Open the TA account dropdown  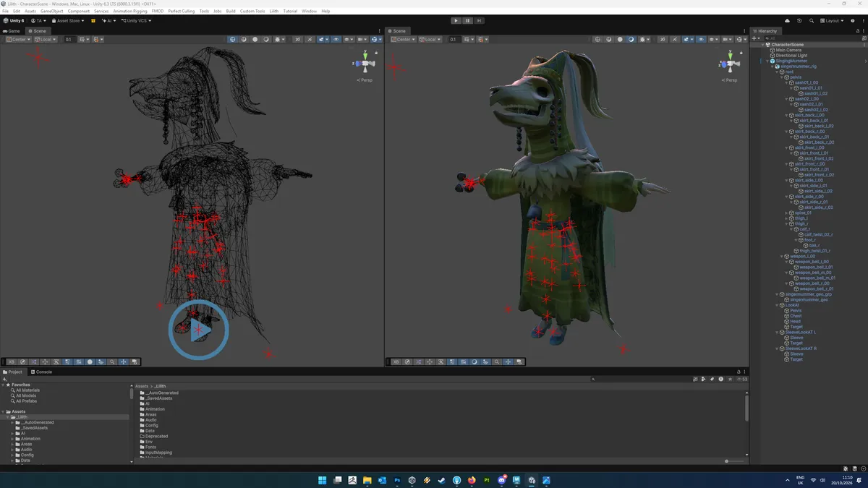[x=39, y=21]
